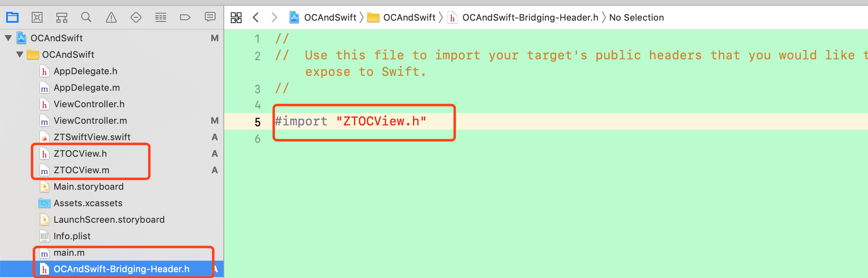Open the Symbol navigator hierarchy icon
Viewport: 868px width, 278px height.
point(62,17)
